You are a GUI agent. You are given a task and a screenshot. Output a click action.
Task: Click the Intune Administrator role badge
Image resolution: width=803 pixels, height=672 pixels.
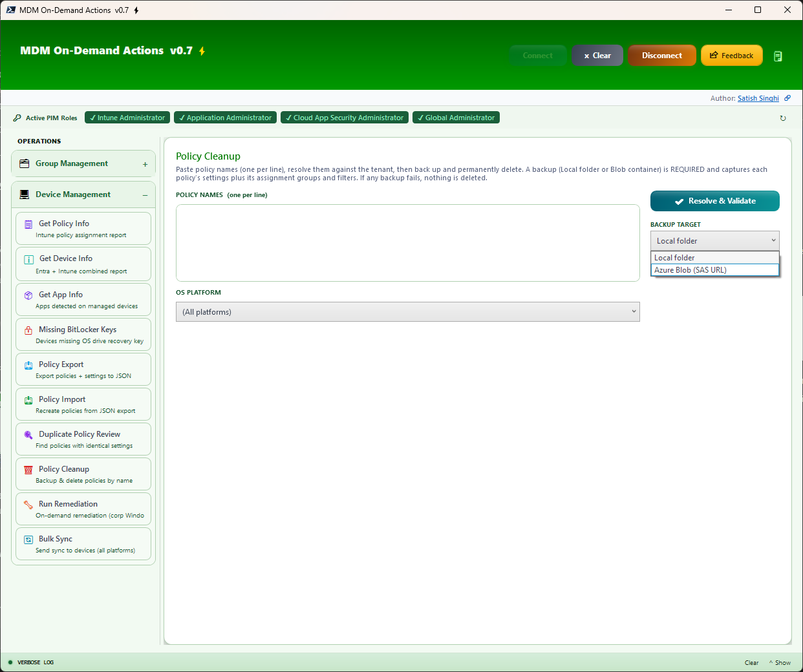coord(127,118)
